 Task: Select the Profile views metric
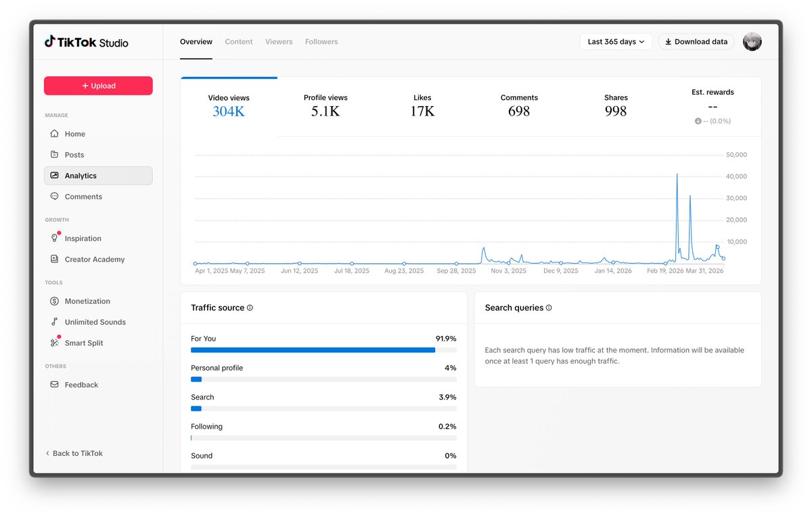pyautogui.click(x=325, y=107)
